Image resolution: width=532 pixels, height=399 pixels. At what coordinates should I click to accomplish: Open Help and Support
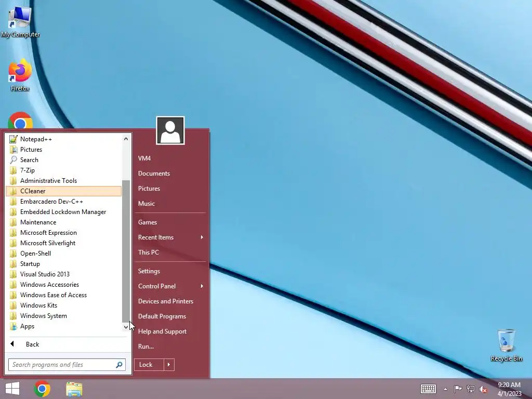pos(170,331)
